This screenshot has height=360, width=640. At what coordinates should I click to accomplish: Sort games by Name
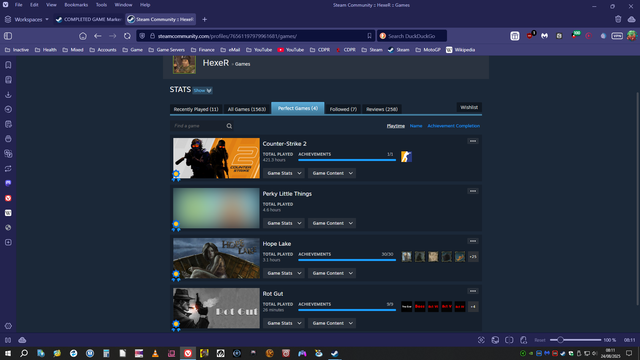pos(416,126)
